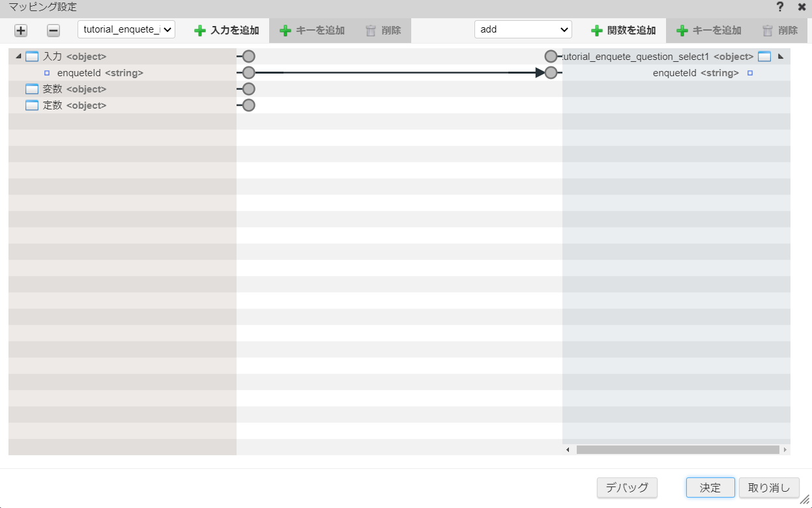Image resolution: width=812 pixels, height=508 pixels.
Task: Click the scrollbar left arrow
Action: pyautogui.click(x=568, y=449)
